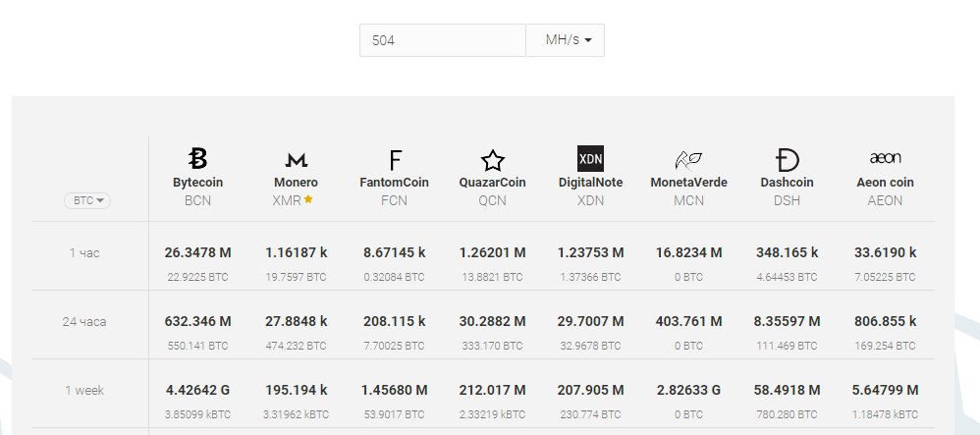The width and height of the screenshot is (980, 435).
Task: Click the 550.141 BTC value under Bytecoin
Action: (197, 346)
